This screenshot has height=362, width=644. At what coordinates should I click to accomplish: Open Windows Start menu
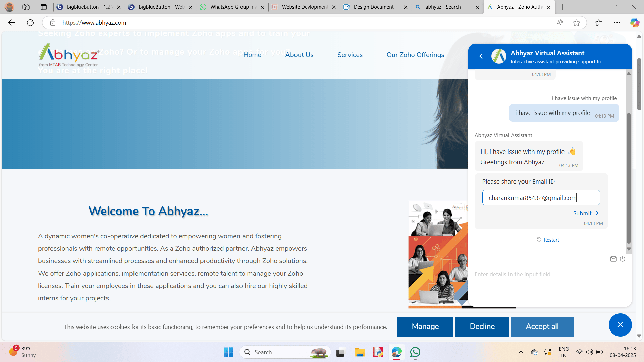coord(228,352)
